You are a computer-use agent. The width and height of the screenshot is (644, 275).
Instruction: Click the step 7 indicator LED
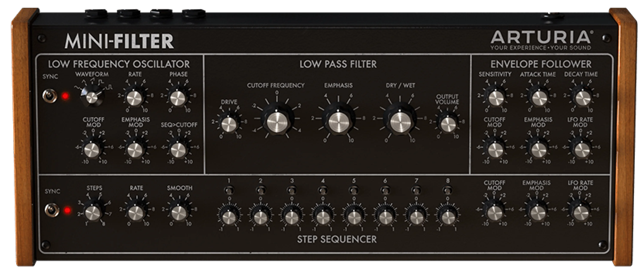[416, 191]
